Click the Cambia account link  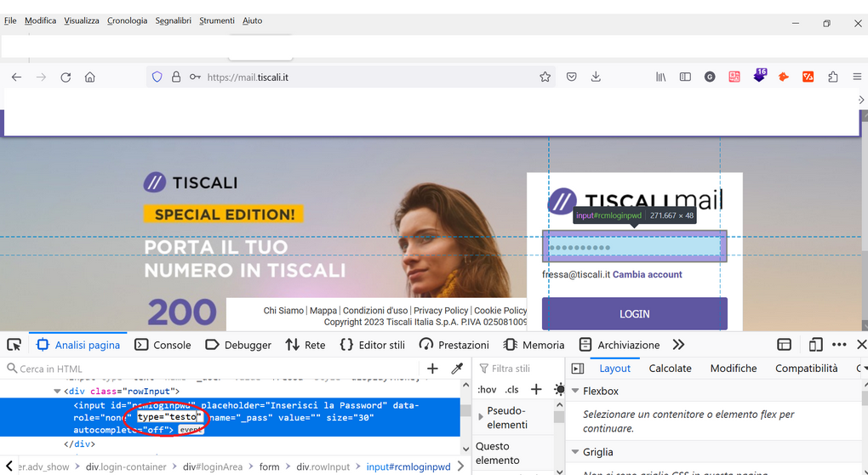coord(647,275)
